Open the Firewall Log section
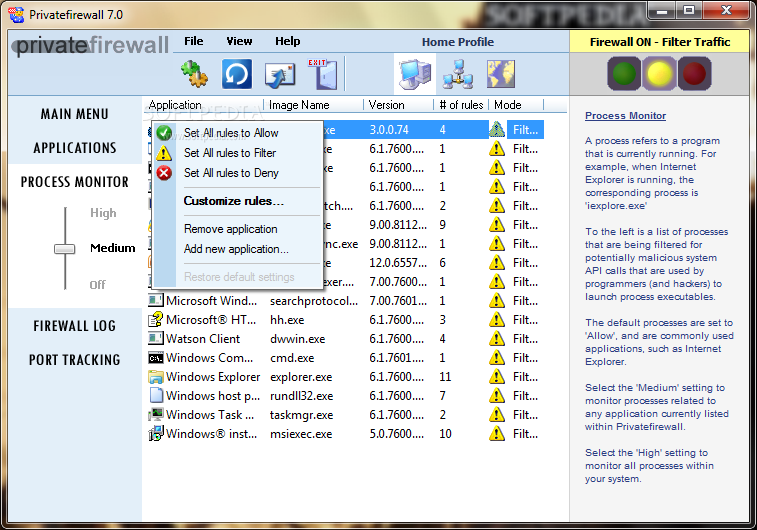The height and width of the screenshot is (530, 757). tap(74, 326)
